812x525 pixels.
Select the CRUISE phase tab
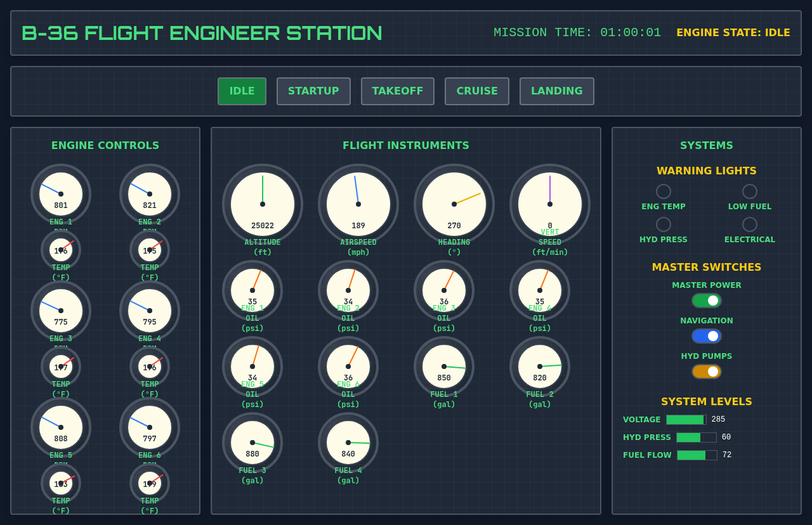476,91
